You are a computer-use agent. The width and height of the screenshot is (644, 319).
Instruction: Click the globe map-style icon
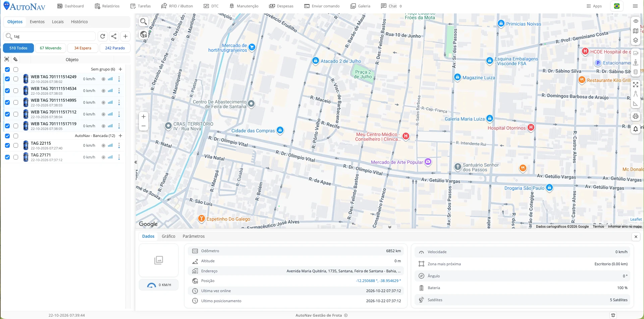tap(144, 34)
